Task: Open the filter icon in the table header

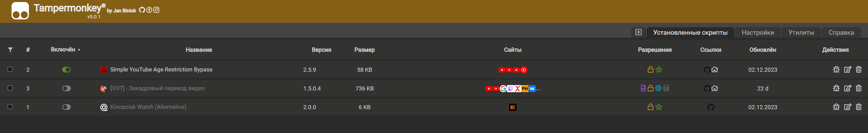Action: tap(11, 50)
